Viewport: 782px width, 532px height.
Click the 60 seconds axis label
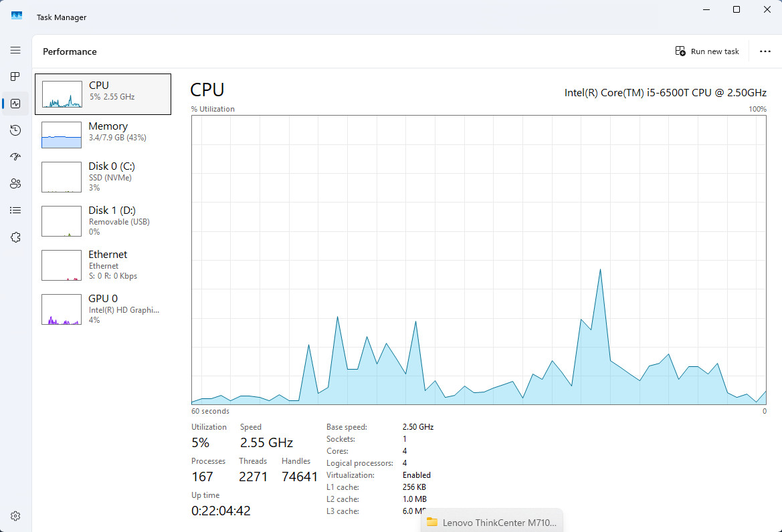point(211,411)
